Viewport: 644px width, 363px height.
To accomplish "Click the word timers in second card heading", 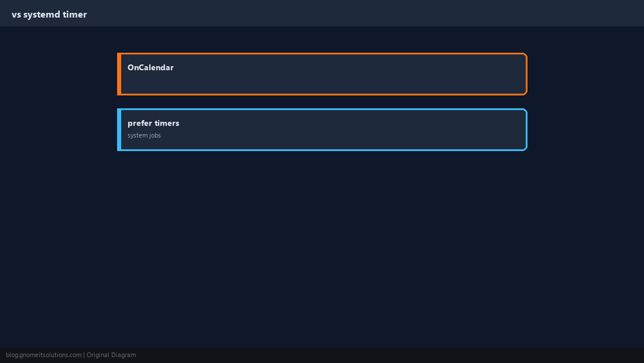I will tap(167, 123).
